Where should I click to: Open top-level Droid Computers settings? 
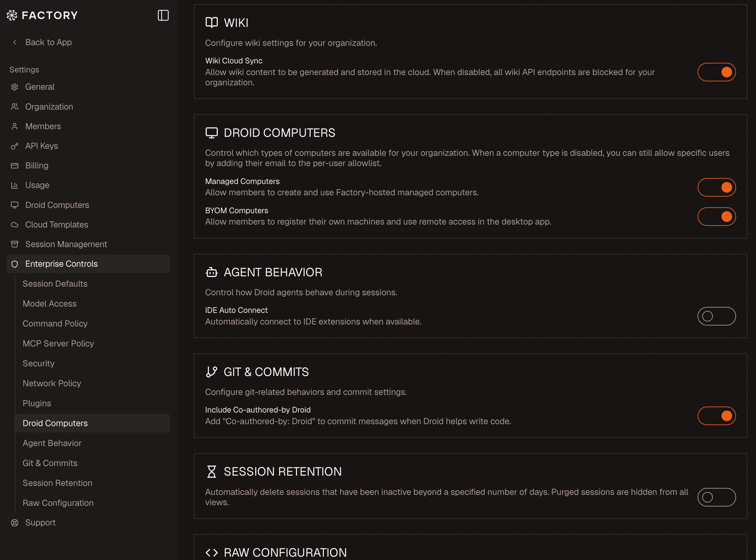click(88, 205)
